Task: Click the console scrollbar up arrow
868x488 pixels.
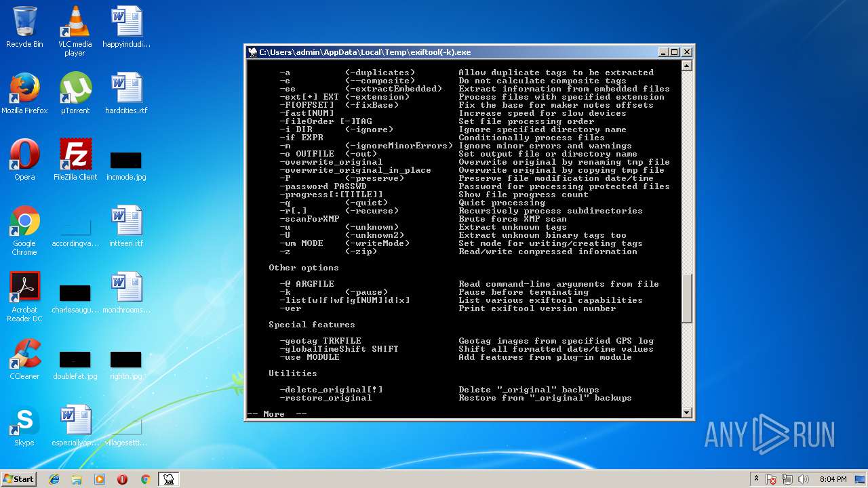Action: click(x=686, y=66)
